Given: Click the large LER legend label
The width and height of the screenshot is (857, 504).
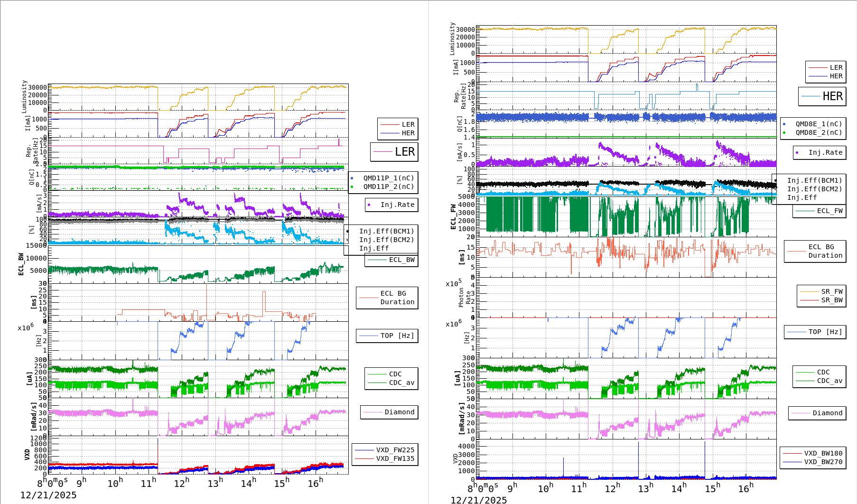Looking at the screenshot, I should [x=404, y=152].
